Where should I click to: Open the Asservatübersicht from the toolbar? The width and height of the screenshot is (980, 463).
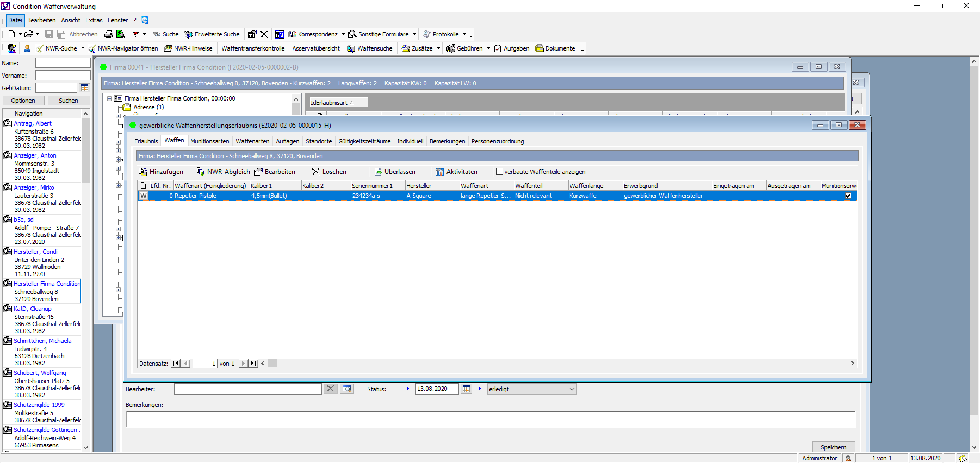315,48
